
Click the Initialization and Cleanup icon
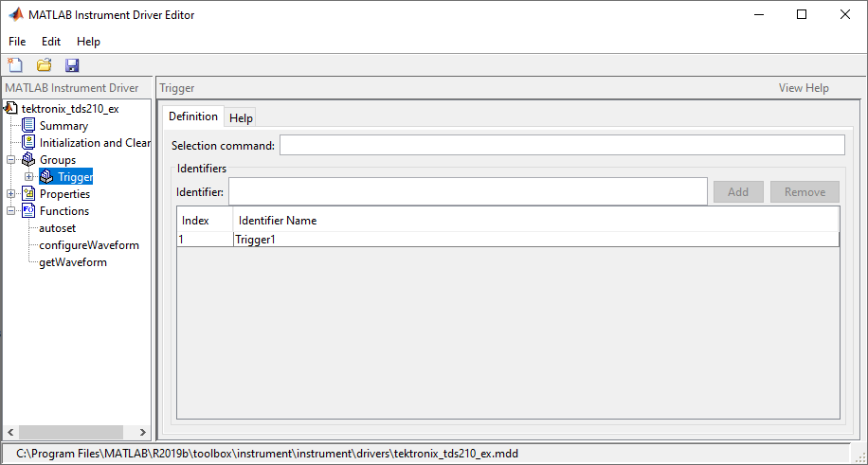coord(28,143)
